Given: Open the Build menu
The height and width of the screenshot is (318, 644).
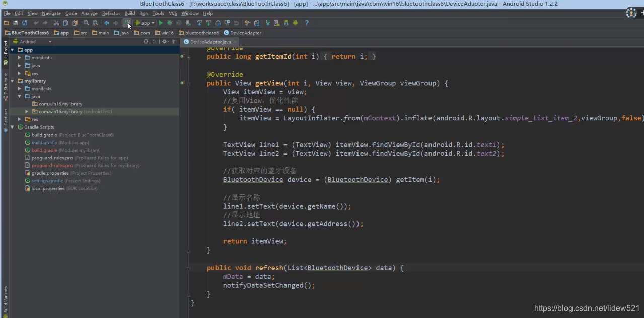Looking at the screenshot, I should click(x=130, y=13).
